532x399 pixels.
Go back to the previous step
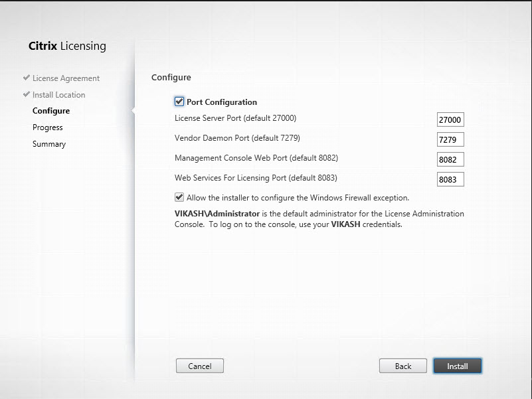click(x=403, y=366)
